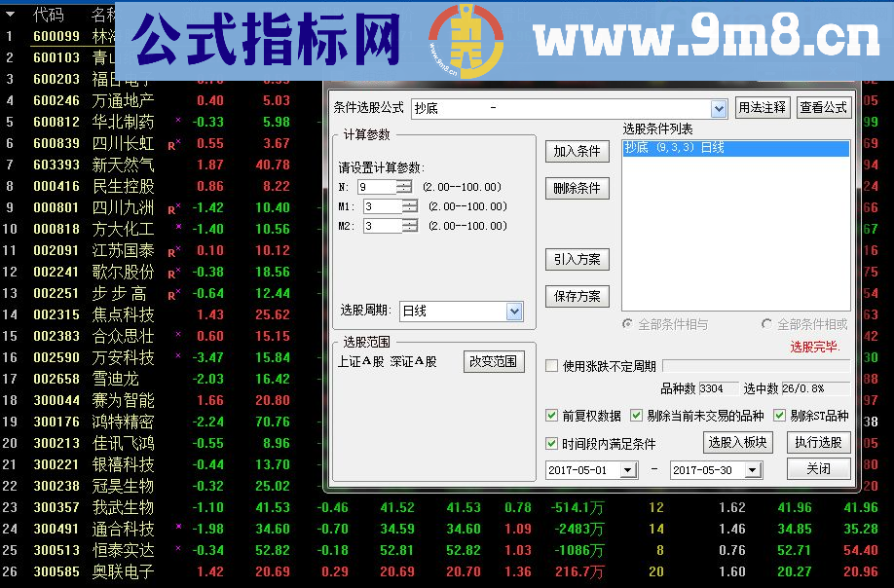Select stock code 600099 in the list
Viewport: 894px width, 588px height.
click(x=56, y=36)
